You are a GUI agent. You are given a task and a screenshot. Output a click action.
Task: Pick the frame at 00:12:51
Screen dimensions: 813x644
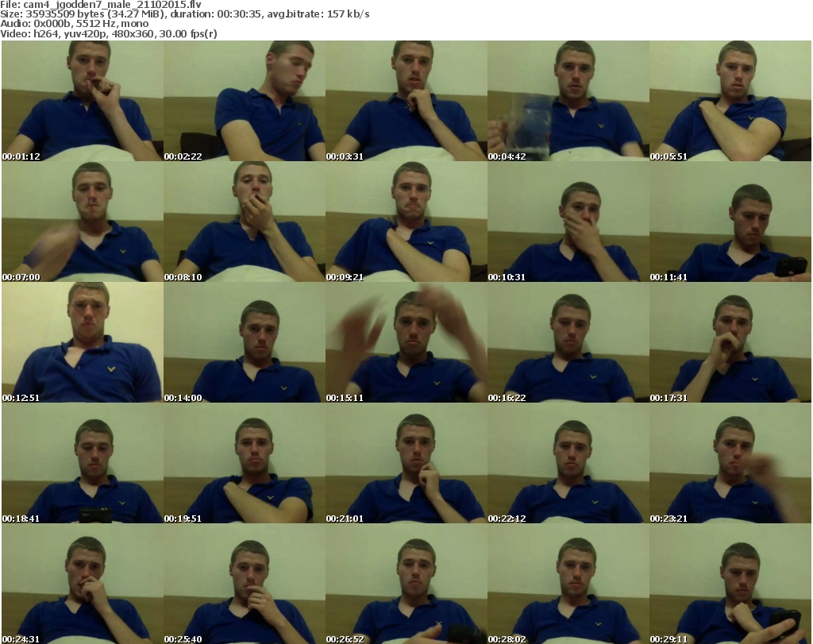click(83, 342)
